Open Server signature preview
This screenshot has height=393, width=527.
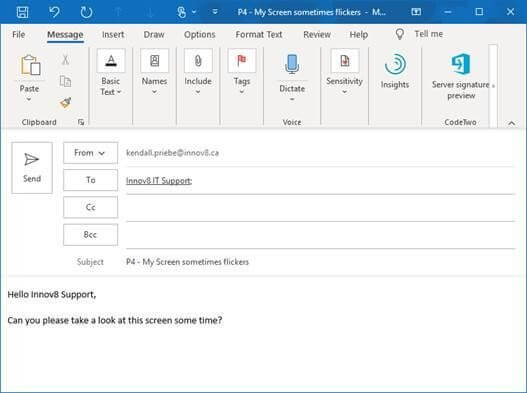click(x=461, y=76)
